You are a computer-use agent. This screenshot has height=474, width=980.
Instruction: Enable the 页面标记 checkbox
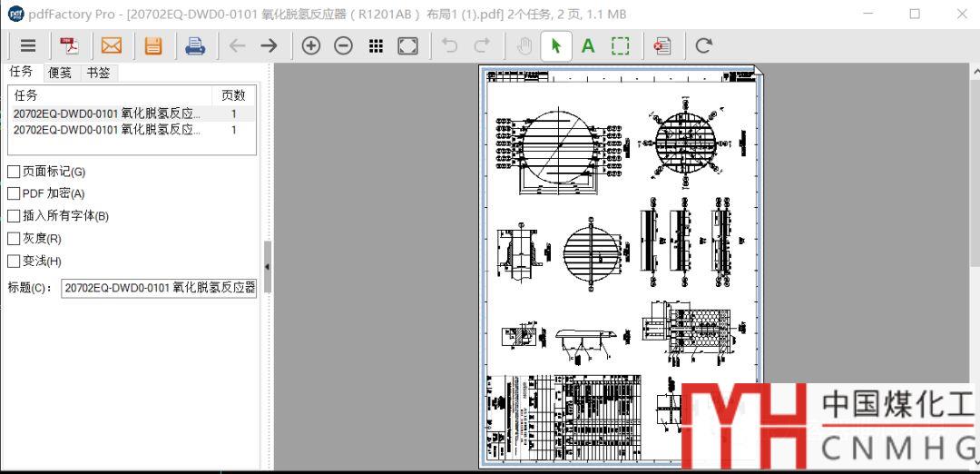pos(14,172)
